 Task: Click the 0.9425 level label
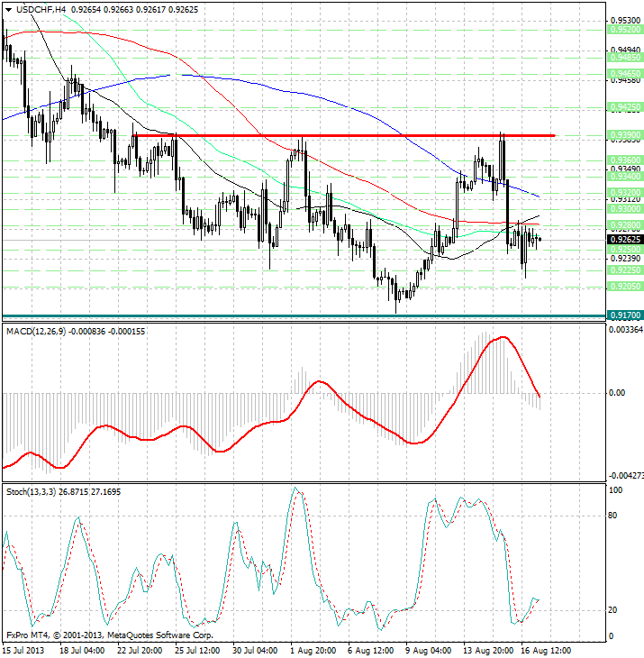(x=624, y=107)
